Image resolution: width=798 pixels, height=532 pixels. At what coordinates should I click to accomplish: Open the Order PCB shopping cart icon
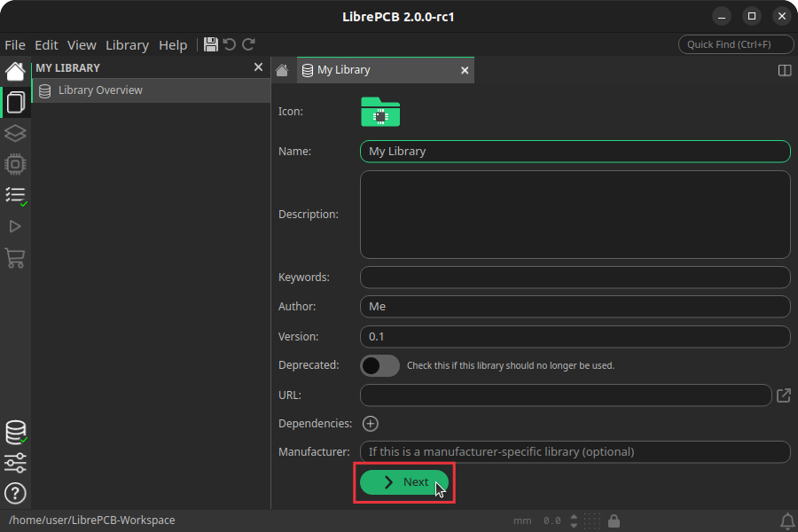pyautogui.click(x=15, y=258)
